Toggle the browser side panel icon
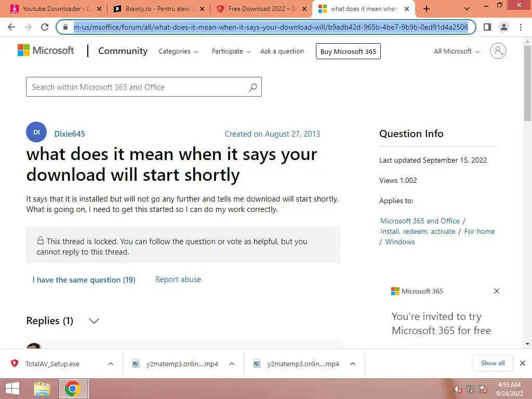Viewport: 532px width, 399px height. click(x=487, y=27)
